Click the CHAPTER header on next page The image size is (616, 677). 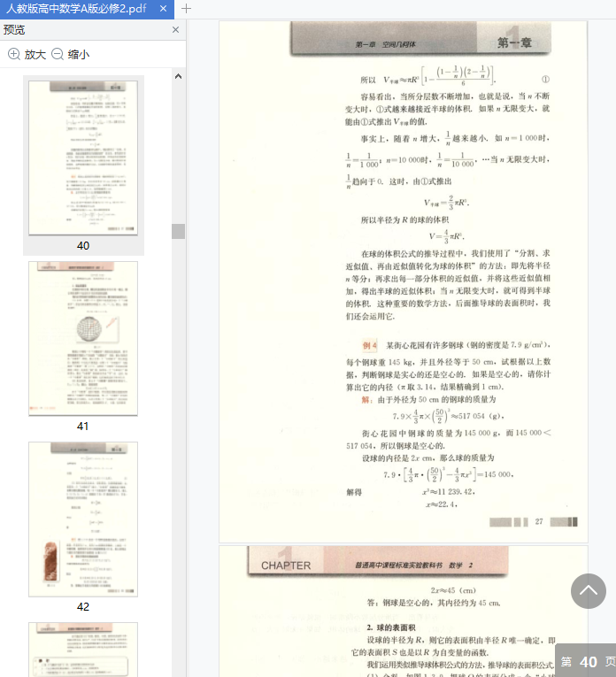click(x=286, y=565)
